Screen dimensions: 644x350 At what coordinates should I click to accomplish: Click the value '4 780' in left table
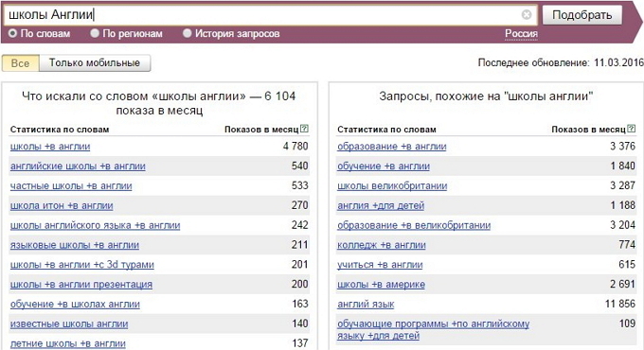pyautogui.click(x=295, y=146)
